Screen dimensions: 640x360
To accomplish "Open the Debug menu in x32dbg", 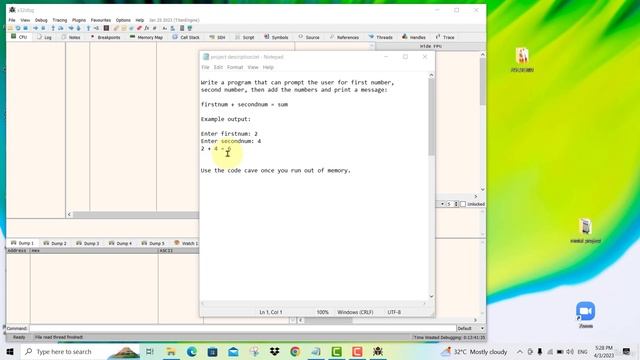I will click(41, 20).
